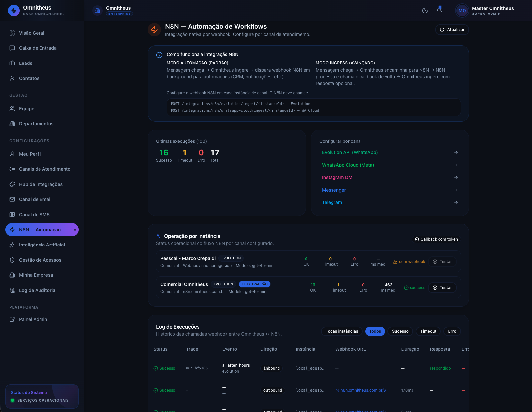
Task: Click arrow icon next to Evolution API
Action: tap(456, 152)
